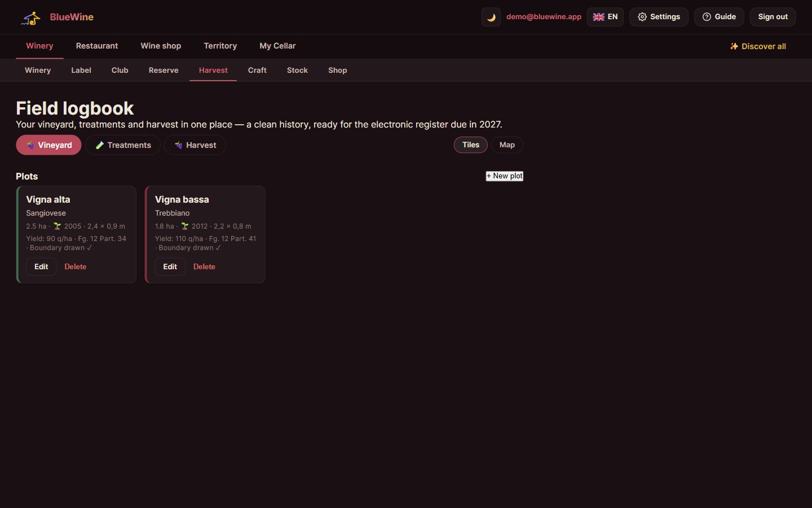
Task: Show the Harvest logbook pill
Action: click(195, 145)
